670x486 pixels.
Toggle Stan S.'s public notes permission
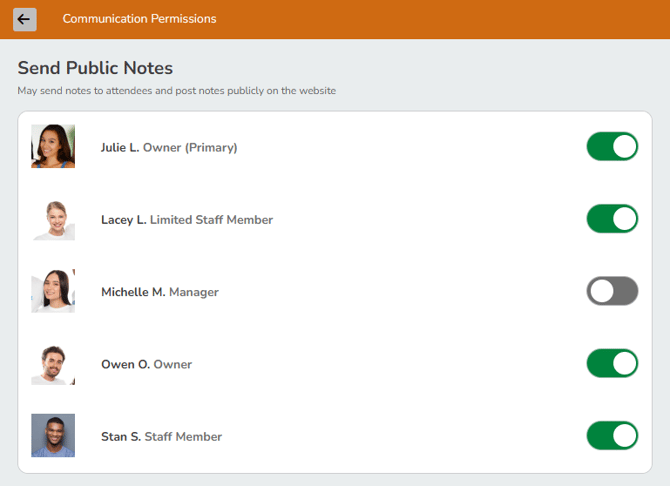tap(611, 436)
